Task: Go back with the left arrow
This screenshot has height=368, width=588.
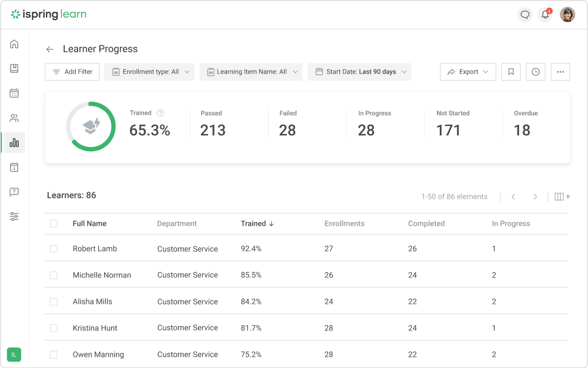Action: pyautogui.click(x=50, y=49)
